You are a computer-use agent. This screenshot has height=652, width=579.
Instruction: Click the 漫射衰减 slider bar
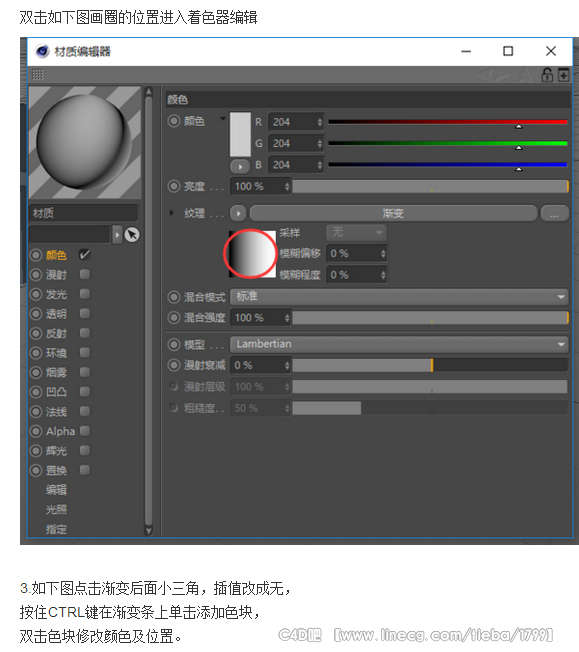click(431, 366)
